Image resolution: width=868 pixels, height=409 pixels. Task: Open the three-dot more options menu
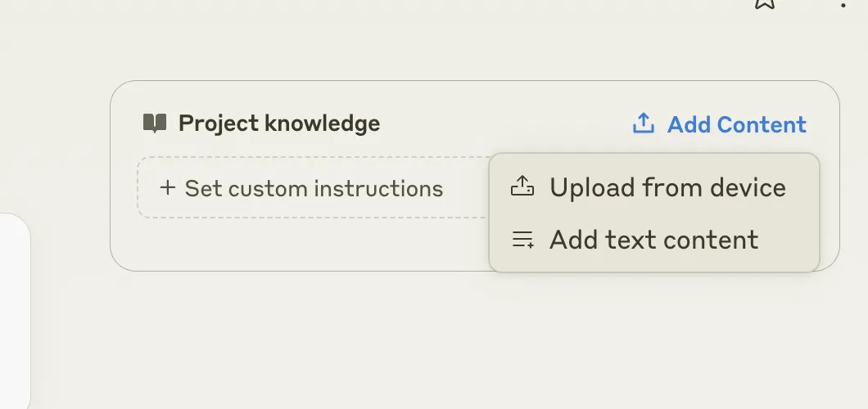843,4
